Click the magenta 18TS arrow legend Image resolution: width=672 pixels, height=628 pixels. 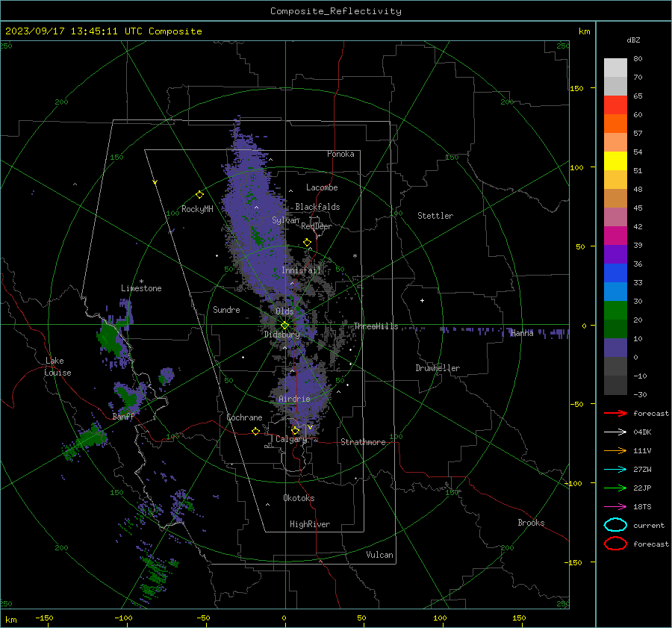coord(615,507)
